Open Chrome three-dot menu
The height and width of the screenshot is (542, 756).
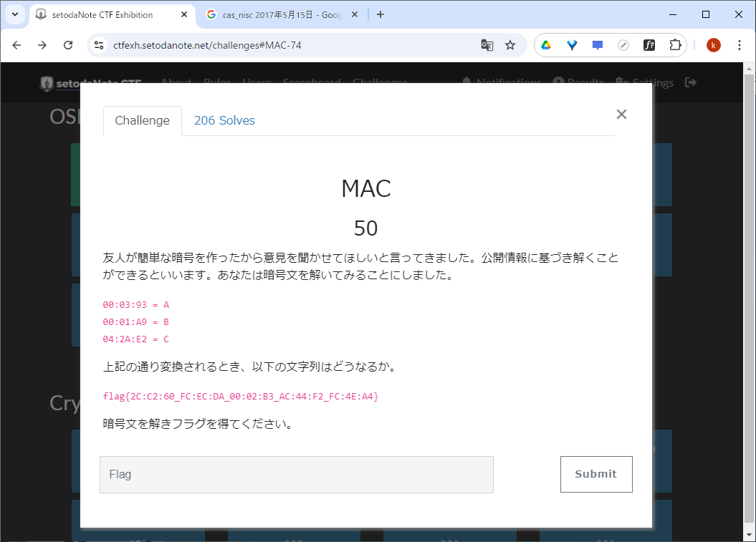tap(739, 45)
